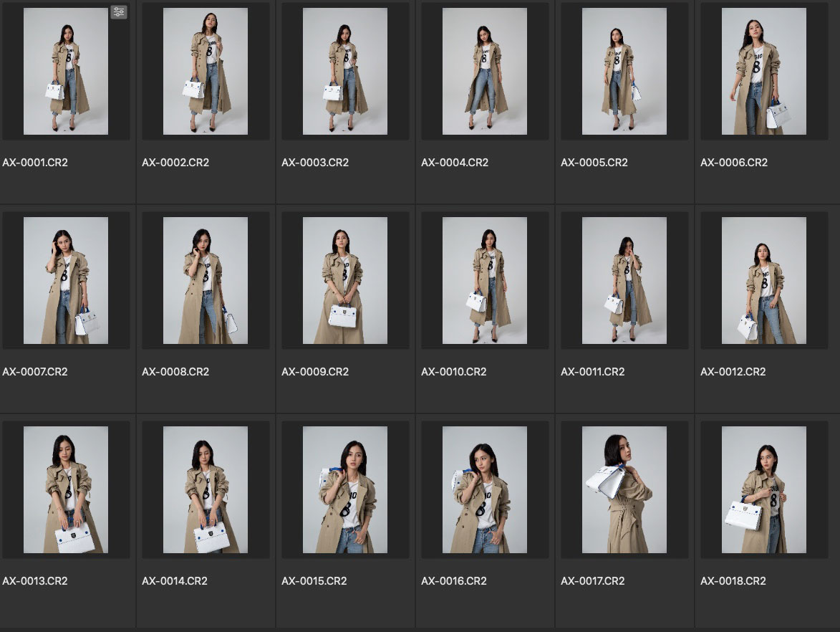The image size is (840, 632).
Task: Click the AX-0018.CR2 image thumbnail
Action: (x=764, y=490)
